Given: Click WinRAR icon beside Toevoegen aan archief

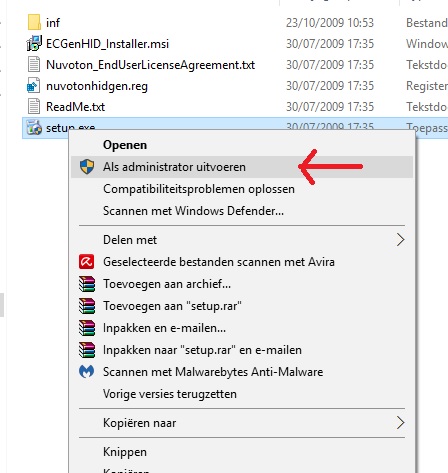Looking at the screenshot, I should 87,284.
